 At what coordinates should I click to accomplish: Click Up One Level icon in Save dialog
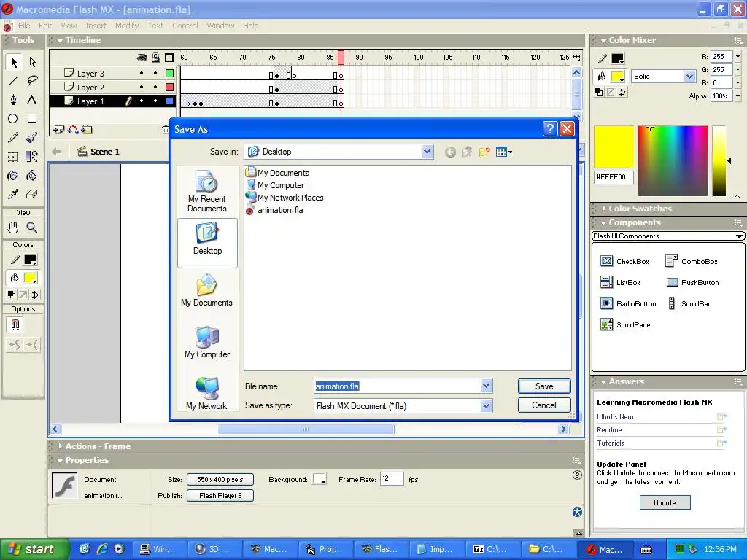[468, 152]
